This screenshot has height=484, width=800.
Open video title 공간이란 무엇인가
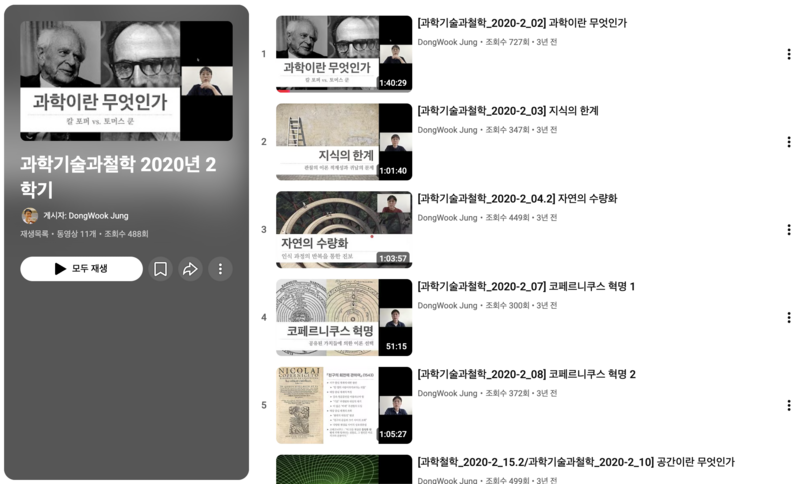click(x=576, y=462)
